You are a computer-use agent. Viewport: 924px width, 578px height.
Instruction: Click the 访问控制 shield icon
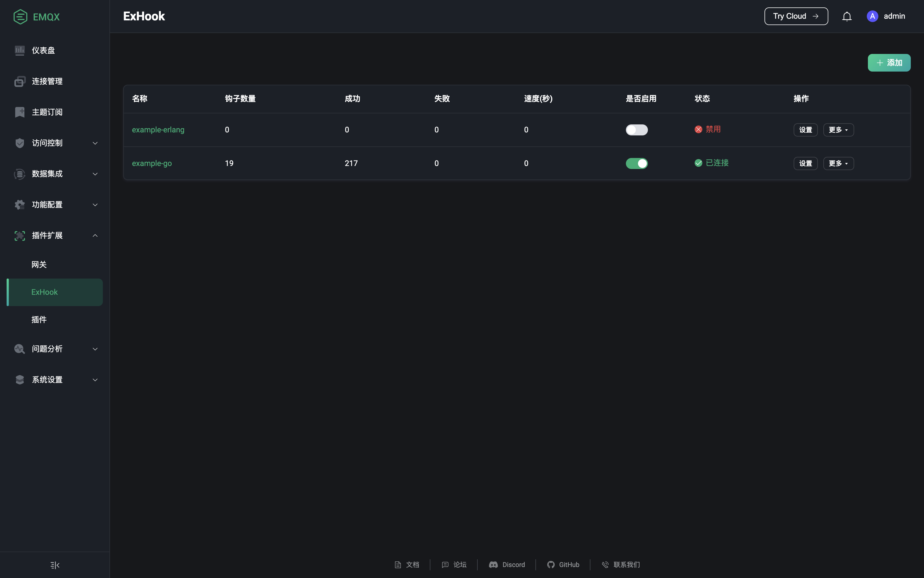(20, 143)
